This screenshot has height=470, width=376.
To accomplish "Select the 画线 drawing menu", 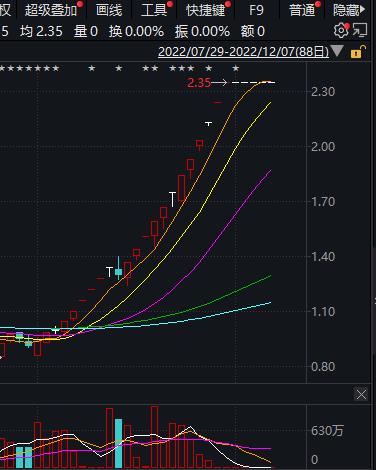I will [x=109, y=10].
